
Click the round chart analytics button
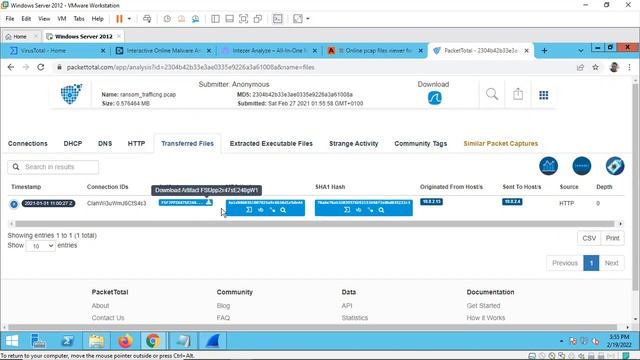(548, 166)
